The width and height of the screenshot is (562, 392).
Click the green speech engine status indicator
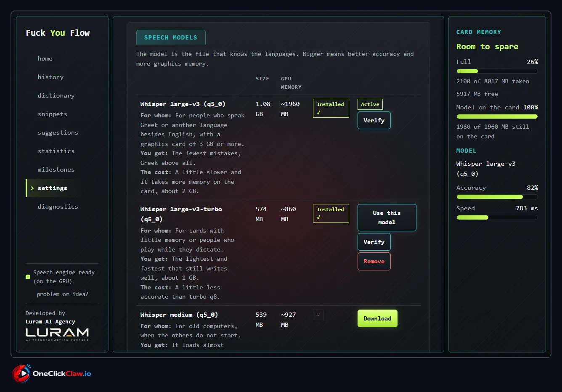pos(28,277)
